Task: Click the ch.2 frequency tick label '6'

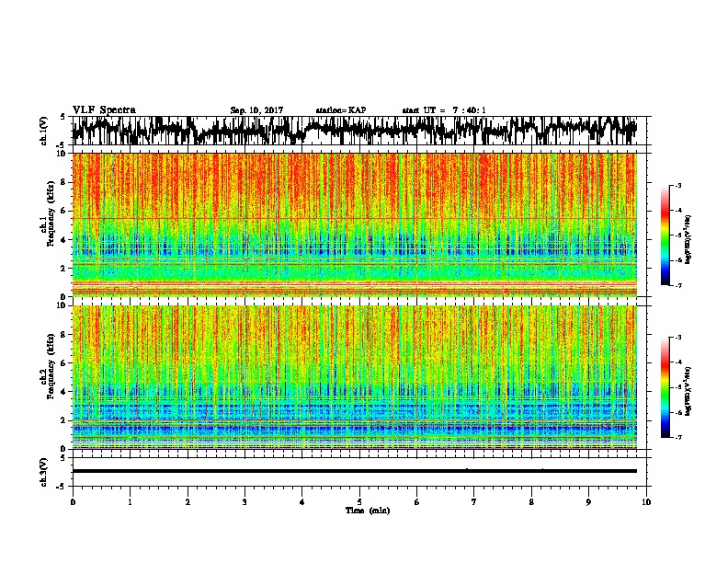Action: coord(63,363)
